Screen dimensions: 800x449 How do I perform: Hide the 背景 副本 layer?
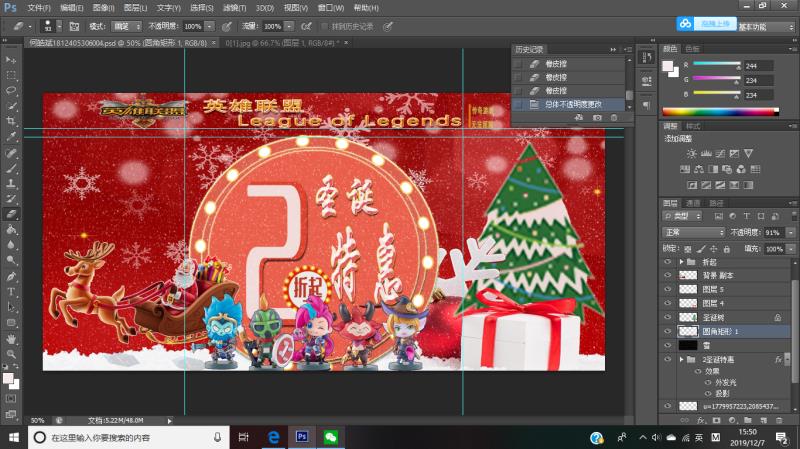point(667,275)
